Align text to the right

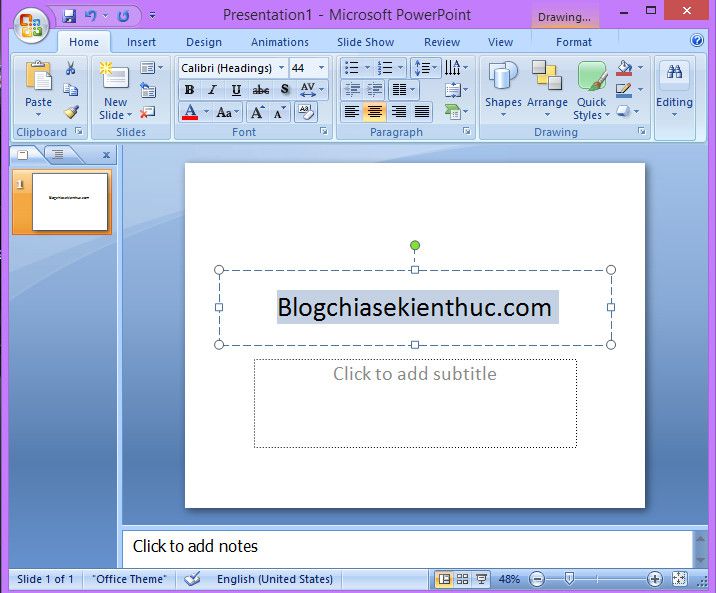399,112
